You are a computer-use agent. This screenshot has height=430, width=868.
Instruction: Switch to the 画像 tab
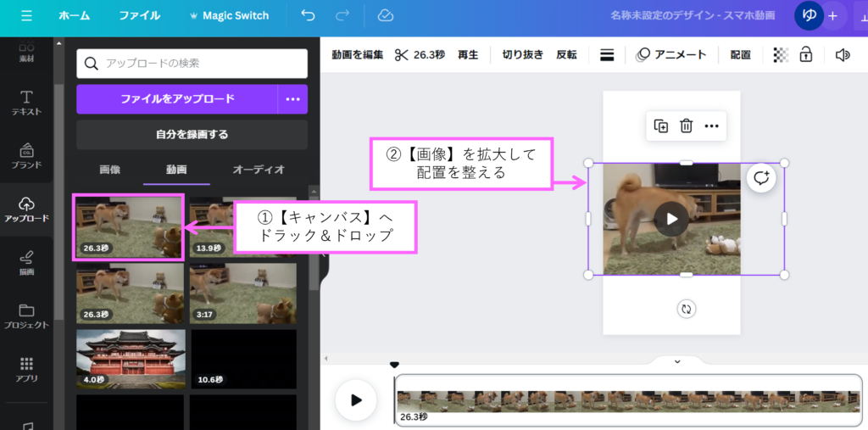pyautogui.click(x=110, y=170)
